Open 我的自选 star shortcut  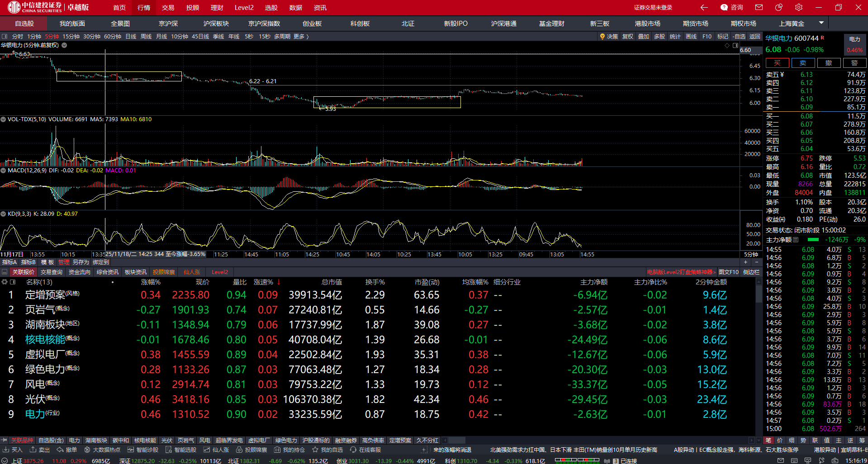click(315, 450)
